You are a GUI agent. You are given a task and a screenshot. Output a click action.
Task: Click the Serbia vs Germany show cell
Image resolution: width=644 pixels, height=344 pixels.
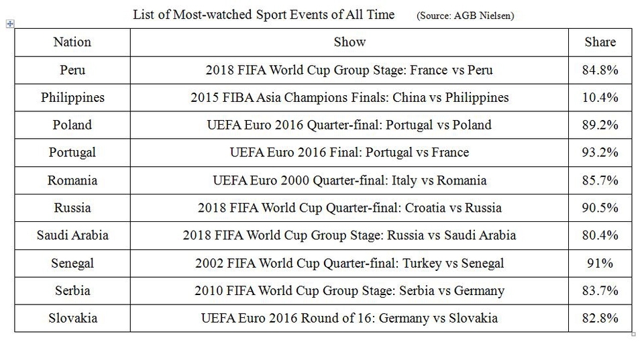[x=350, y=291]
